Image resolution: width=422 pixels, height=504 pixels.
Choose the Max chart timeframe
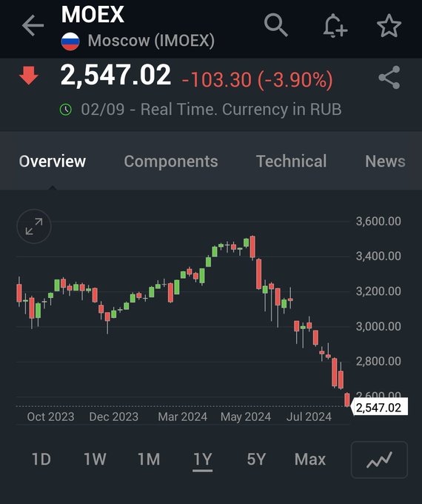coord(310,459)
